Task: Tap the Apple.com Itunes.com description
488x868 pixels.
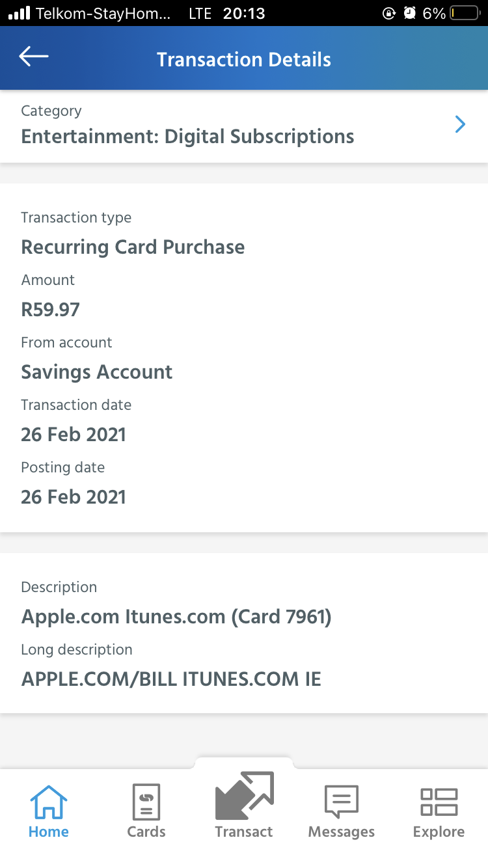Action: 176,617
